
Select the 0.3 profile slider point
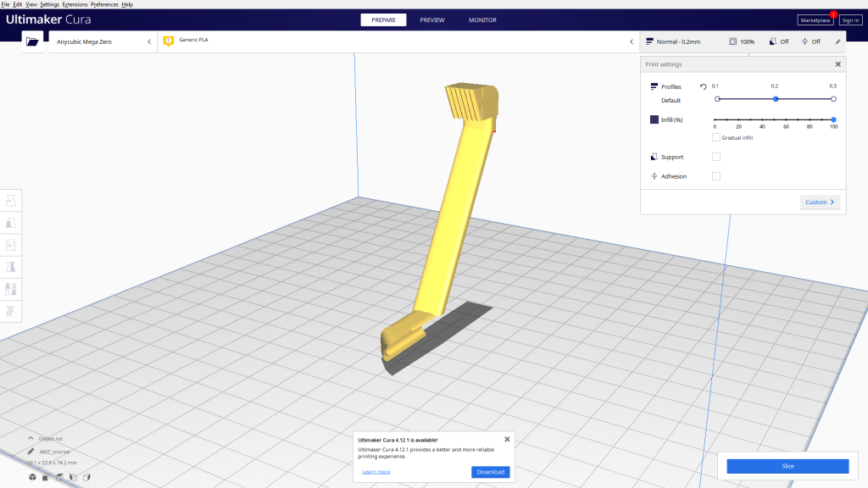tap(834, 99)
